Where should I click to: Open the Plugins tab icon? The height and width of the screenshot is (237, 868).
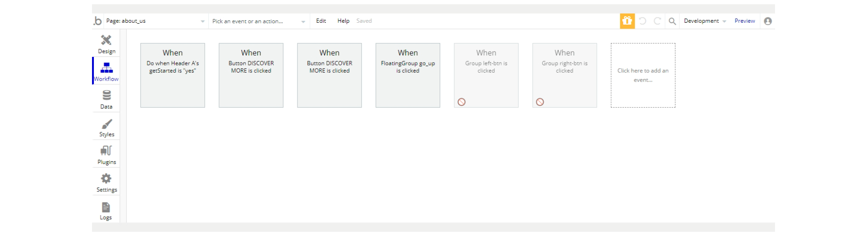(x=106, y=151)
